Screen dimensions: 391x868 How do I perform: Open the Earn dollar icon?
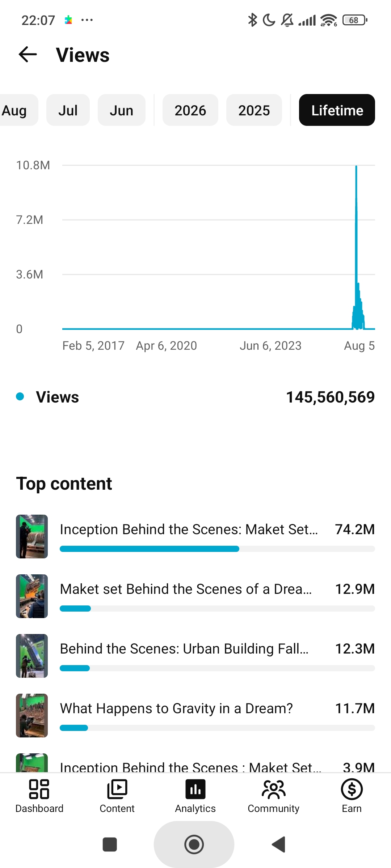[x=352, y=789]
